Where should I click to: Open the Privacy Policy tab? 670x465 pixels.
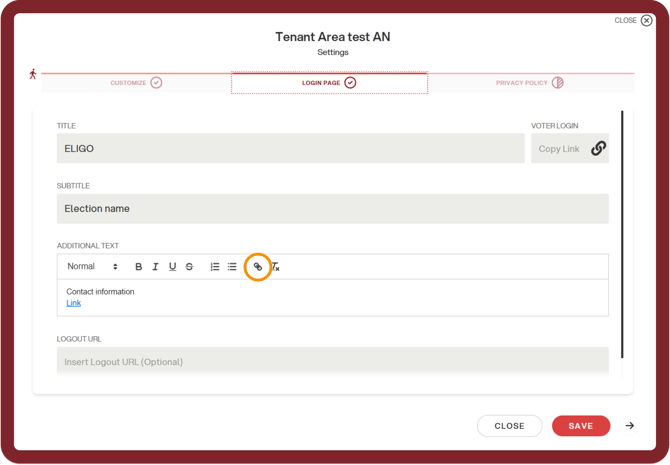530,82
